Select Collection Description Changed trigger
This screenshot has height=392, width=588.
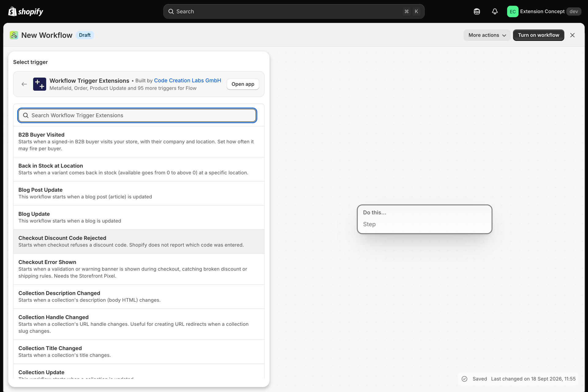pyautogui.click(x=139, y=297)
